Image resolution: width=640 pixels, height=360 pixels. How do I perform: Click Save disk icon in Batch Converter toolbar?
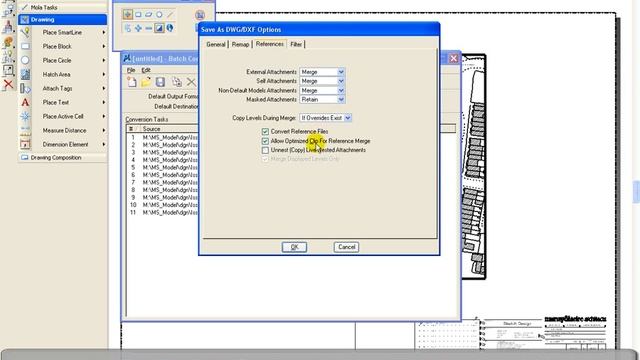(x=160, y=82)
